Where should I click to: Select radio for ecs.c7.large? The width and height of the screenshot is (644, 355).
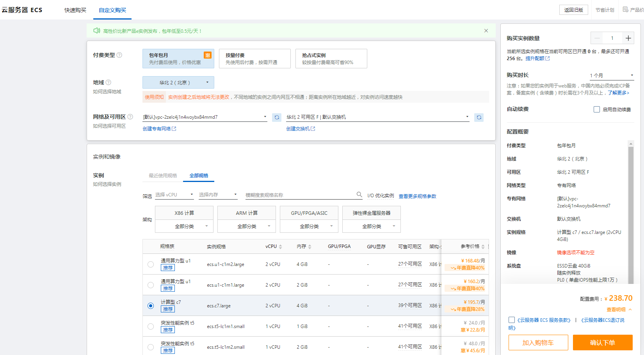click(x=151, y=306)
